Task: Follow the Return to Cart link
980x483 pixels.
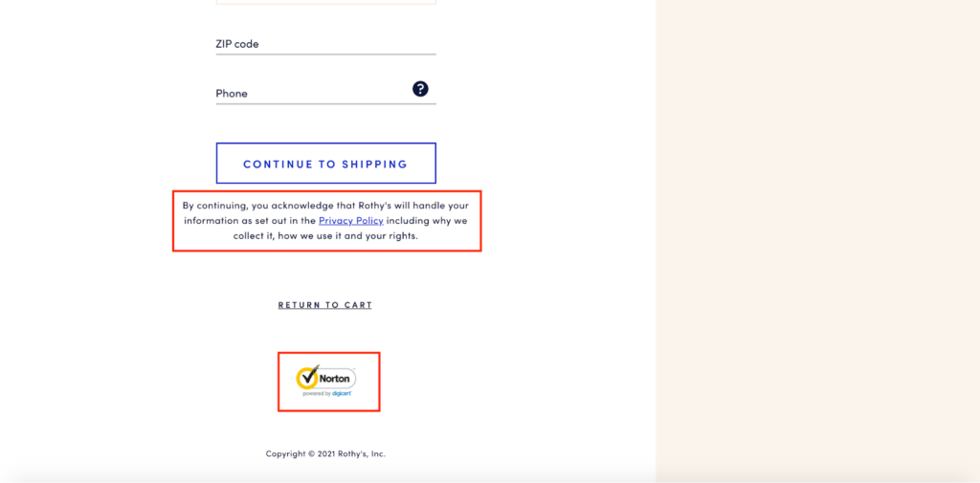Action: click(325, 305)
